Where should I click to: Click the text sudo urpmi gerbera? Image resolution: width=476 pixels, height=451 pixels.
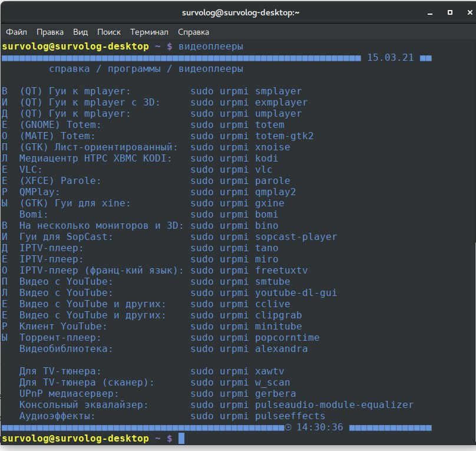[x=243, y=394]
